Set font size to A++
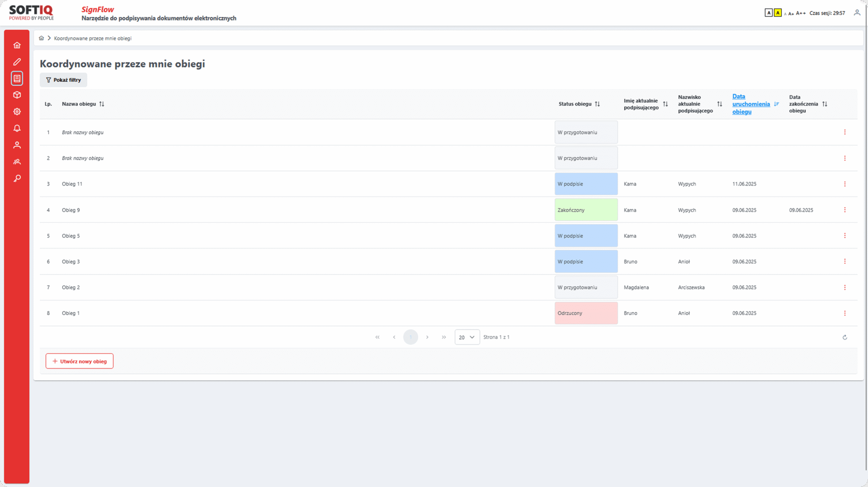This screenshot has height=487, width=868. 801,13
